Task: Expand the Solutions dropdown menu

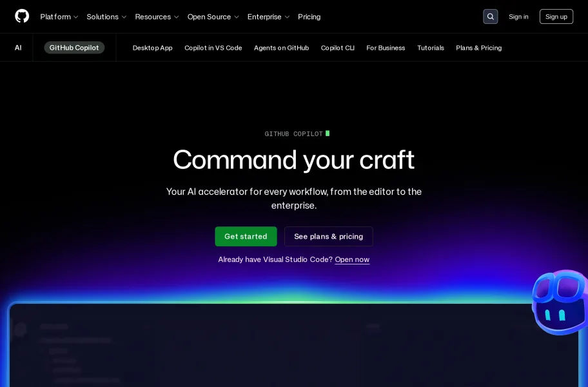Action: tap(106, 17)
